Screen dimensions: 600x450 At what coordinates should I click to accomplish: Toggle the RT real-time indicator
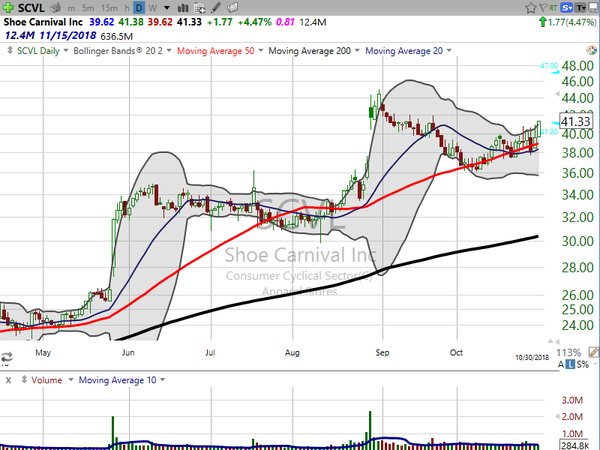[553, 8]
